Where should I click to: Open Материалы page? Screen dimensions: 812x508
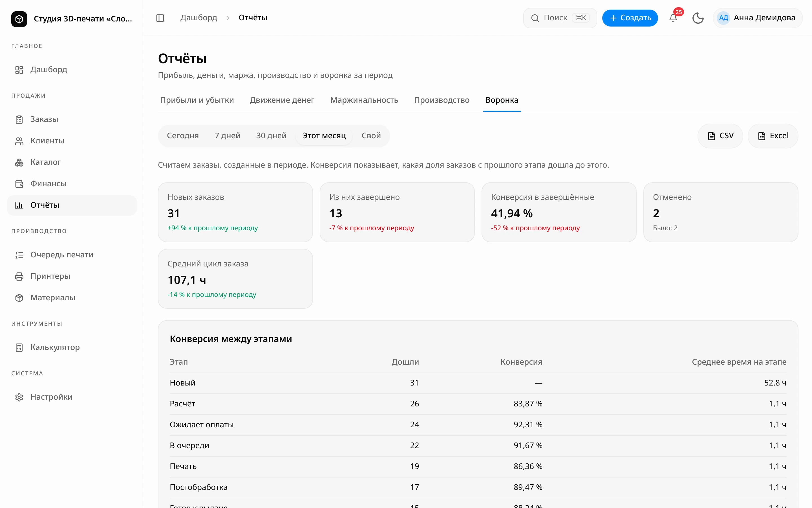click(72, 298)
